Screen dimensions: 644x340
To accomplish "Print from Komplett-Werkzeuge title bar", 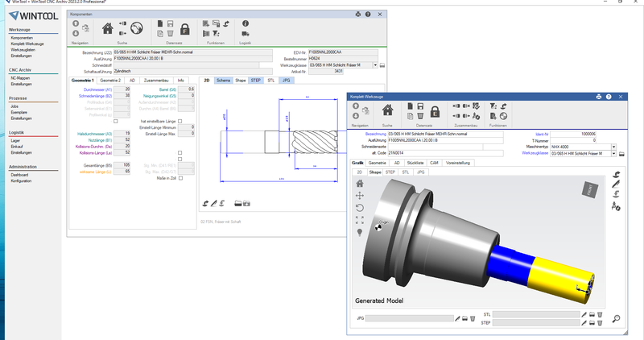I will coord(598,97).
